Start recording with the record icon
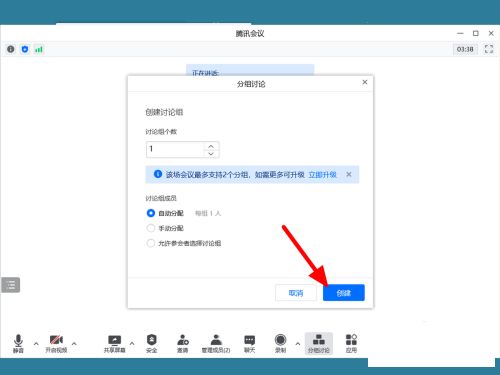500x375 pixels. point(280,340)
